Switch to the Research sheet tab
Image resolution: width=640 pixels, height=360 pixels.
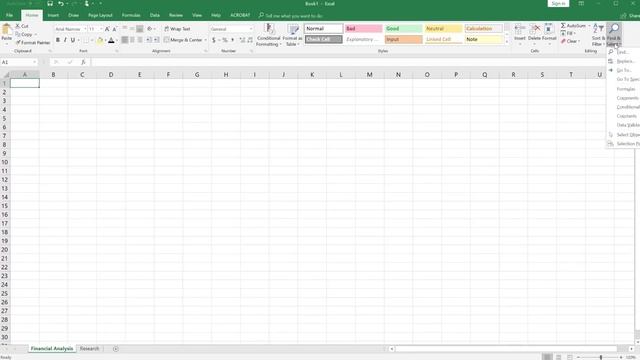coord(89,349)
